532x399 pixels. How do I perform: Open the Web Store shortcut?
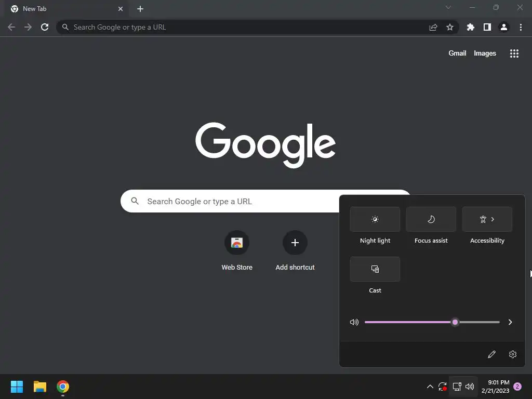tap(237, 251)
